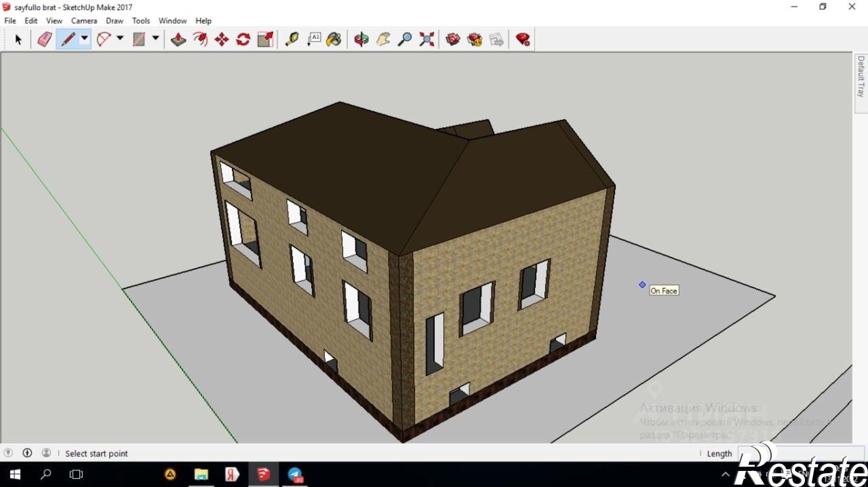Activate the Push/Pull tool

click(178, 39)
